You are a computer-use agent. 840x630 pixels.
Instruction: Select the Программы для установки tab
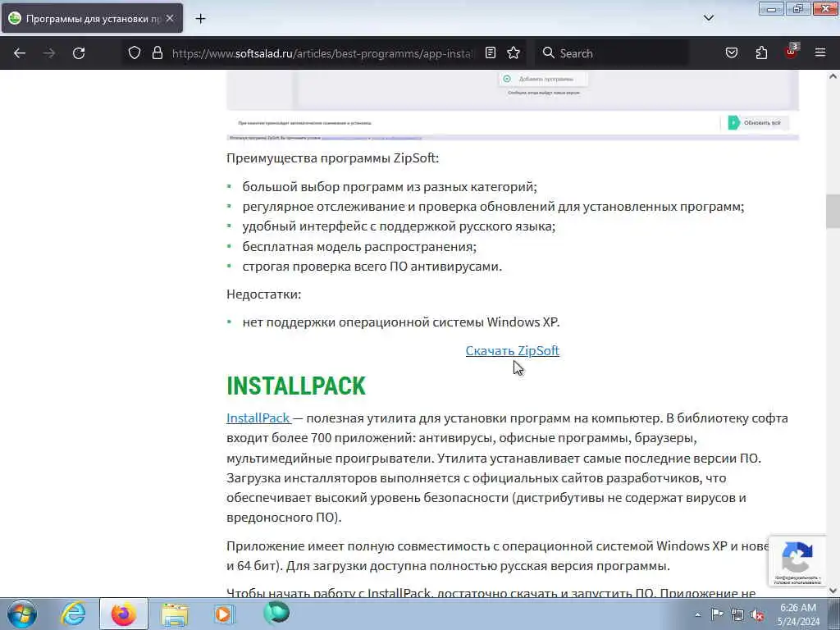92,18
